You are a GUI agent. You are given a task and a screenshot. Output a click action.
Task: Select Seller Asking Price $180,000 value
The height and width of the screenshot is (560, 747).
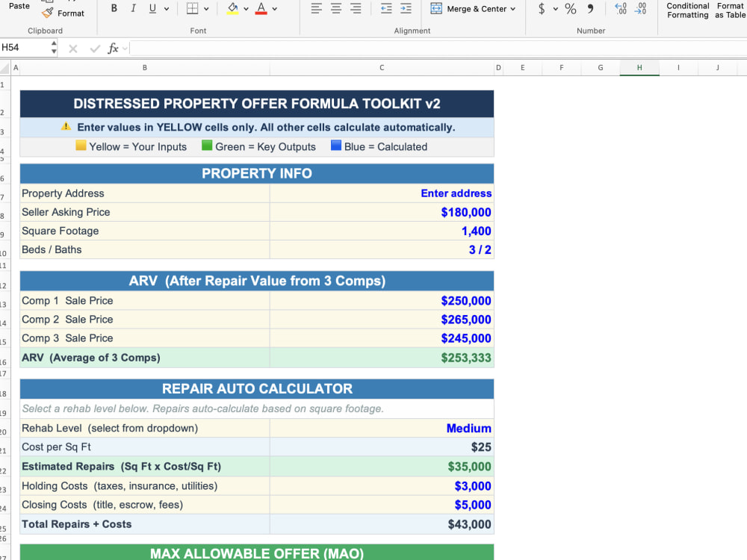point(382,212)
